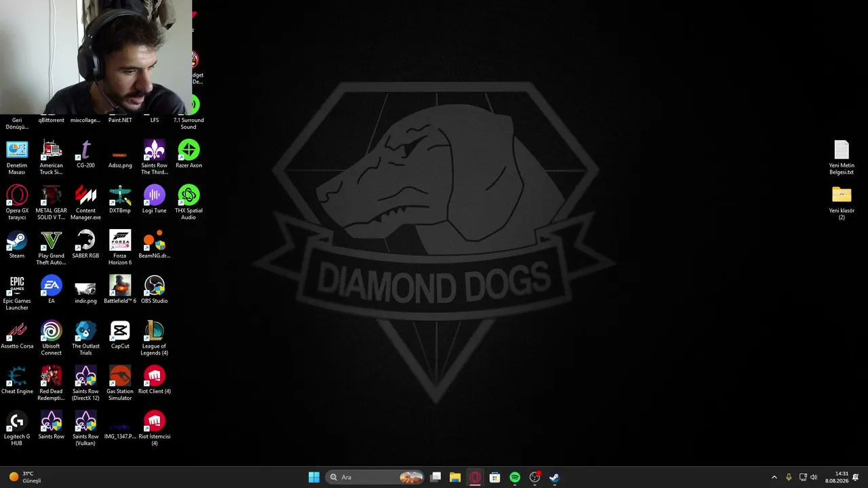Open Content Manager.exe shortcut
868x488 pixels.
coord(85,203)
